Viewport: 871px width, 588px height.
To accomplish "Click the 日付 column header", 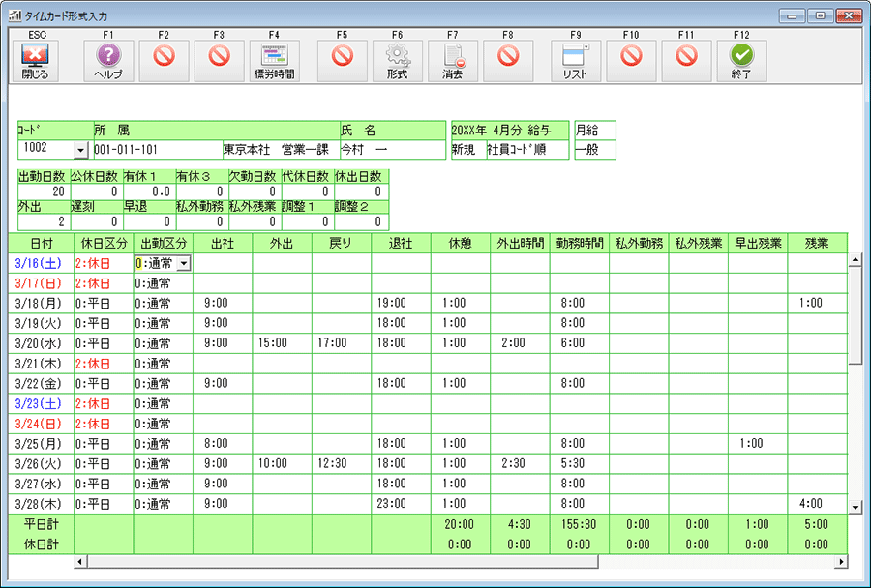I will (x=42, y=243).
